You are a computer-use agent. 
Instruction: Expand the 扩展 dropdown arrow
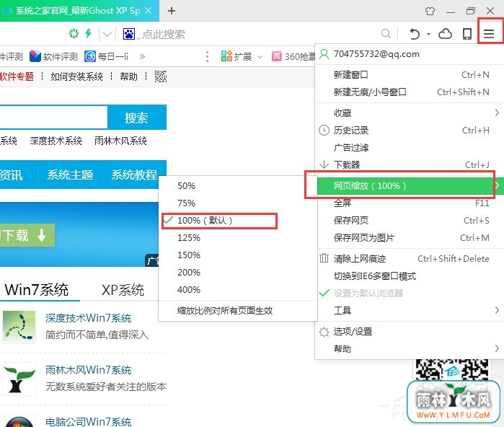click(x=260, y=57)
